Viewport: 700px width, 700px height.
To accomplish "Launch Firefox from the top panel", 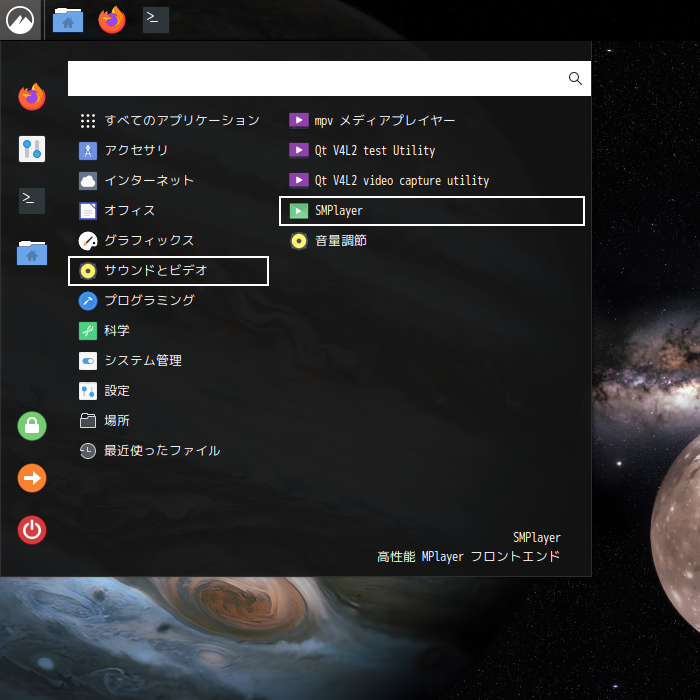I will coord(112,20).
